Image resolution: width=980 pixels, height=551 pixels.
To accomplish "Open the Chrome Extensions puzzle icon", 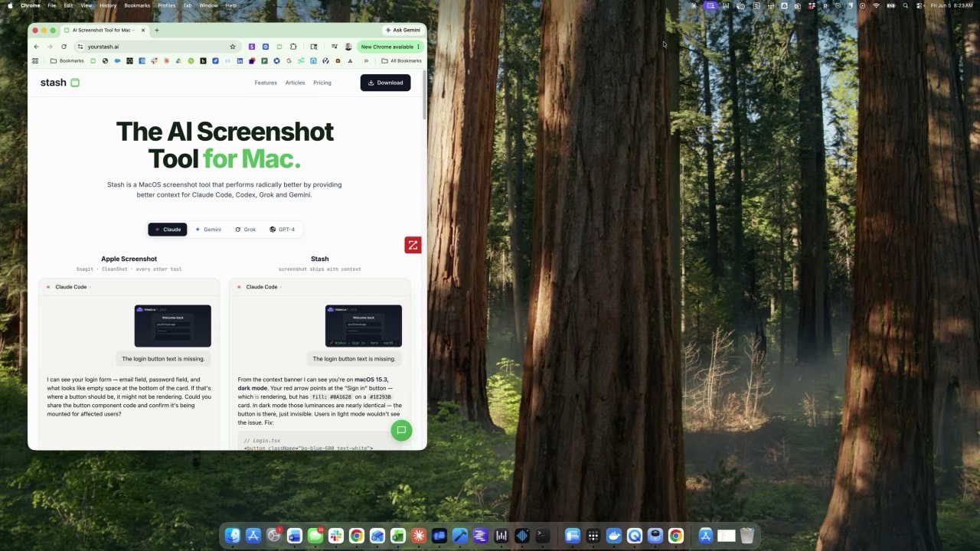I will click(293, 47).
